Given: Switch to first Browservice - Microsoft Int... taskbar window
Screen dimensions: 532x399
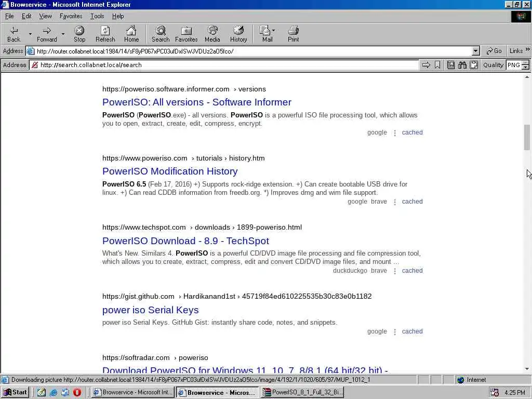Looking at the screenshot, I should [133, 392].
